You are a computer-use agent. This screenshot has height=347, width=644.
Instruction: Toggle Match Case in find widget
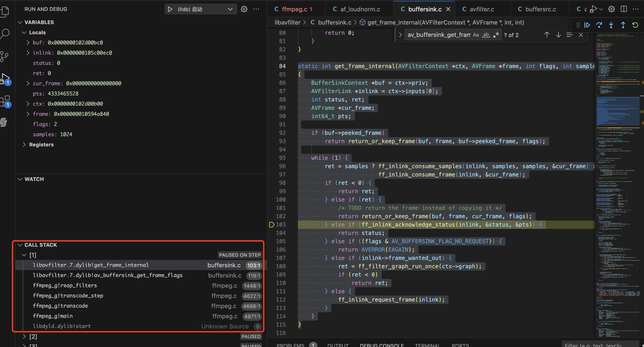pyautogui.click(x=476, y=35)
